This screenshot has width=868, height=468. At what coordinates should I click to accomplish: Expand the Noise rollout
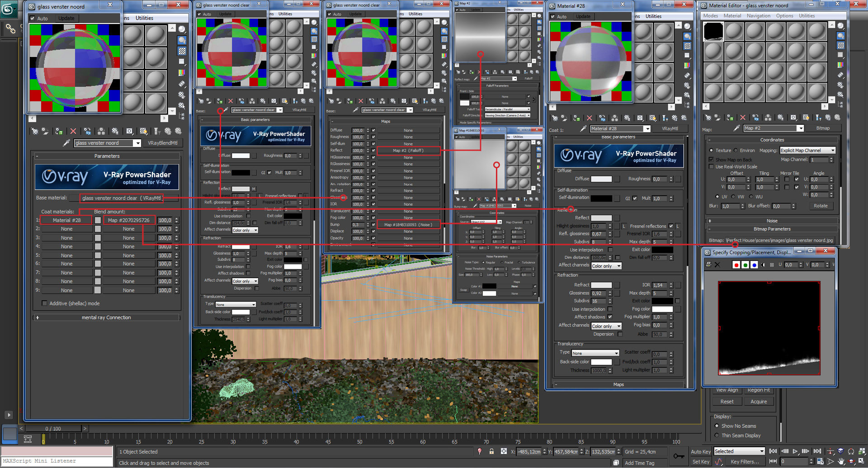[x=772, y=221]
